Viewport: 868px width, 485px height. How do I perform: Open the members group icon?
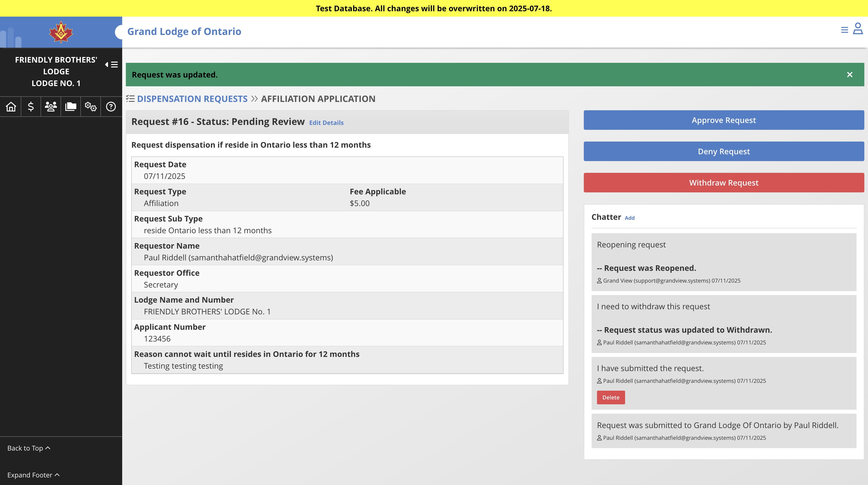(51, 107)
